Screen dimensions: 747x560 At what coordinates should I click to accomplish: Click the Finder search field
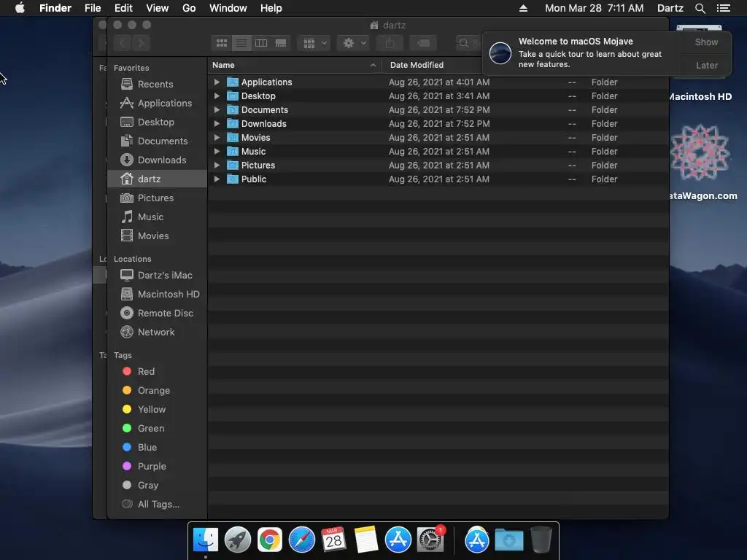[468, 43]
